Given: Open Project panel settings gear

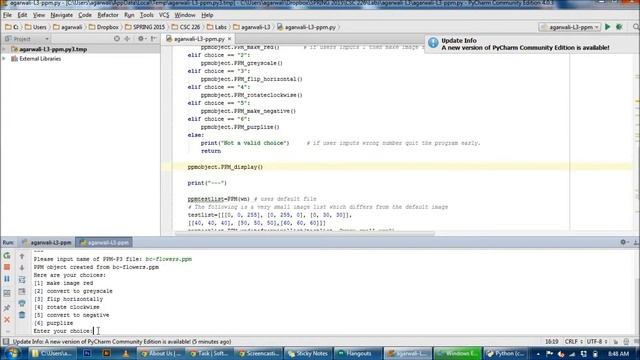Looking at the screenshot, I should point(141,39).
